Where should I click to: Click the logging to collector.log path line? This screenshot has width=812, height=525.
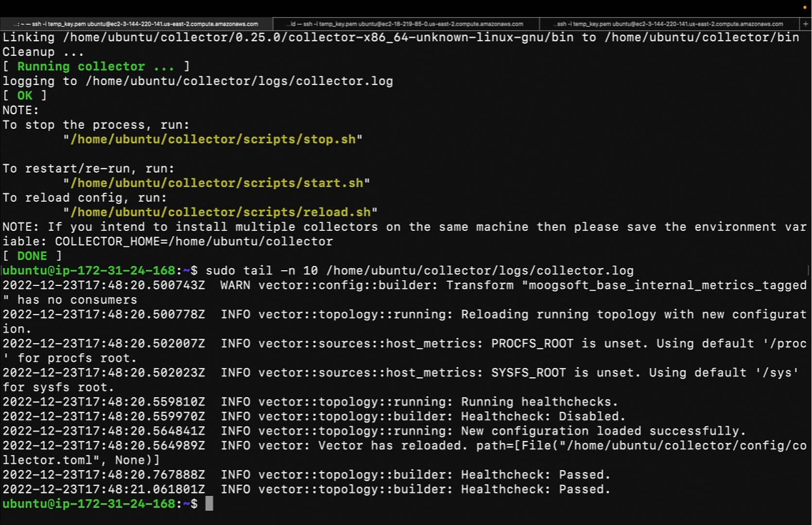point(198,81)
